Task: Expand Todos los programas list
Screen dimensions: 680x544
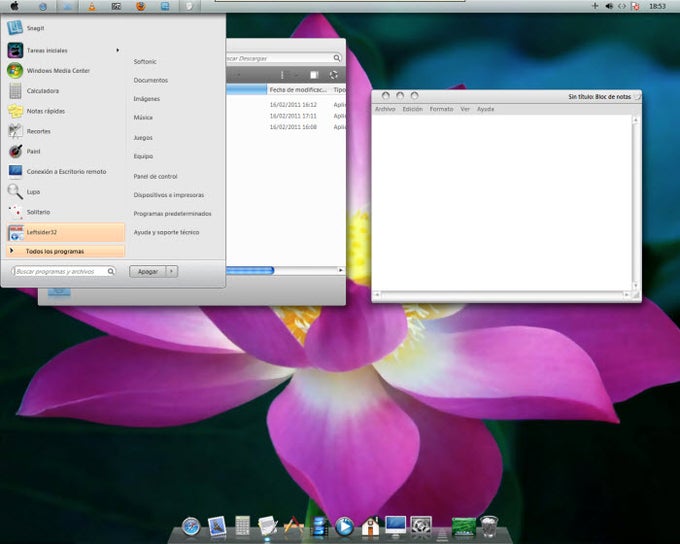Action: click(55, 251)
